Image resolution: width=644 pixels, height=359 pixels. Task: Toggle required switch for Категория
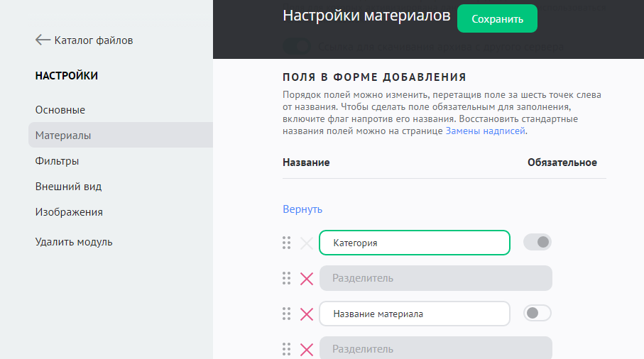pyautogui.click(x=537, y=243)
